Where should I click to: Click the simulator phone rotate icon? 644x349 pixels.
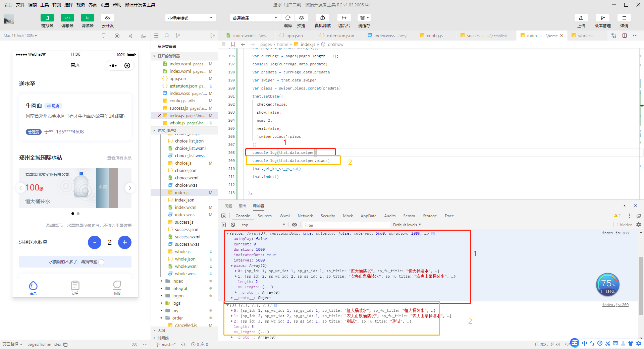pos(104,36)
